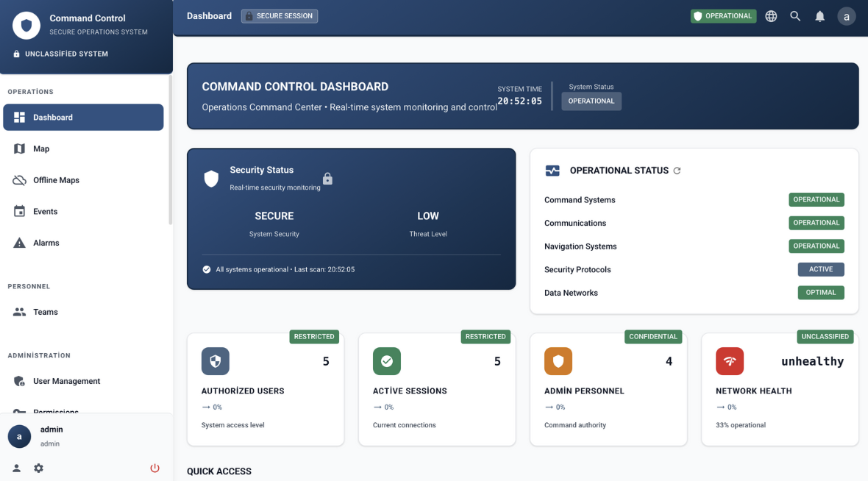The width and height of the screenshot is (868, 481).
Task: Click the SECURE SESSION badge
Action: pyautogui.click(x=280, y=15)
